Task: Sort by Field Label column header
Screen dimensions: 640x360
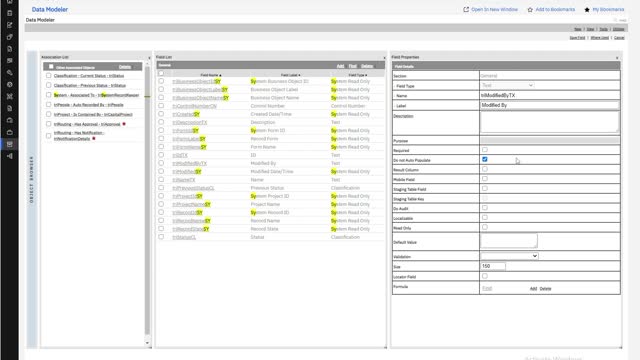Action: [x=290, y=75]
